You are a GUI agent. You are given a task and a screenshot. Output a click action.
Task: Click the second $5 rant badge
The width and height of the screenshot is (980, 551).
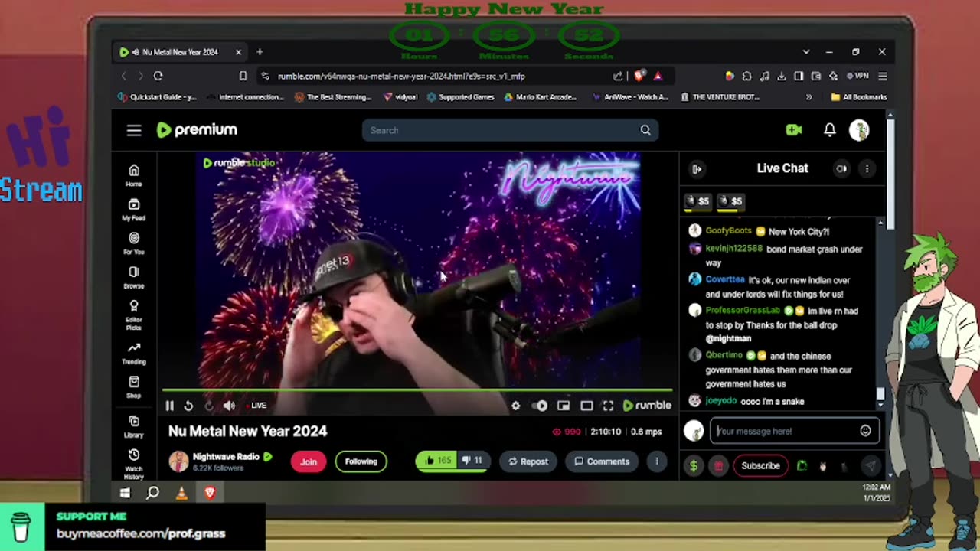[730, 201]
